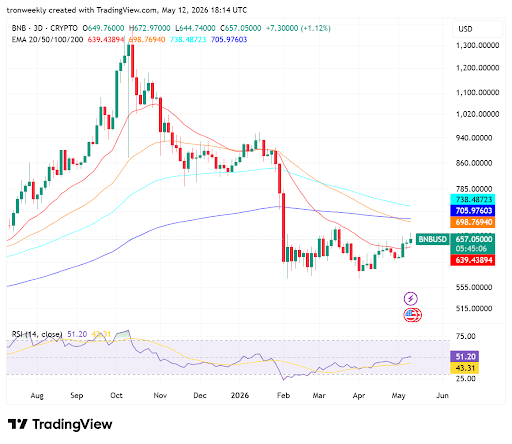This screenshot has width=512, height=444.
Task: Click the 1,100.00000 price scale level
Action: (x=477, y=92)
